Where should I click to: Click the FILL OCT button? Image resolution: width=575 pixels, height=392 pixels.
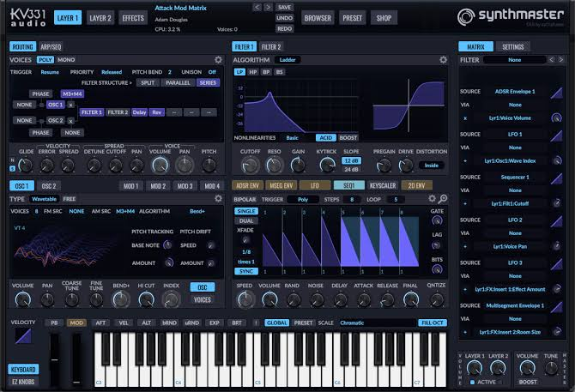tap(433, 323)
